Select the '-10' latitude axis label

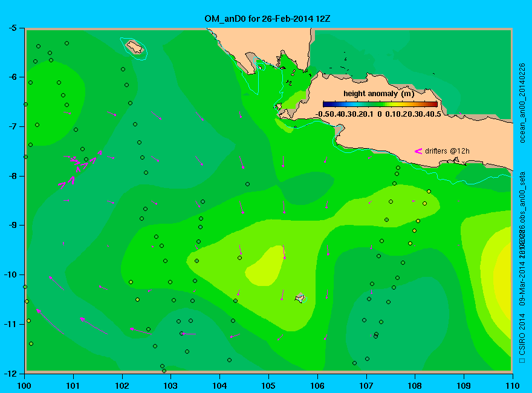10,274
